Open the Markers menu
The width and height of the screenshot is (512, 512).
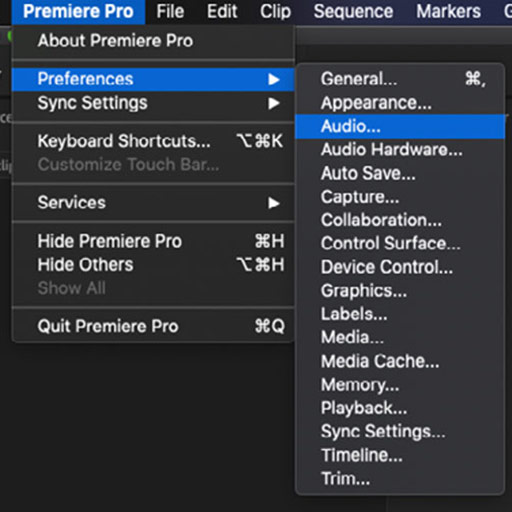[x=448, y=11]
